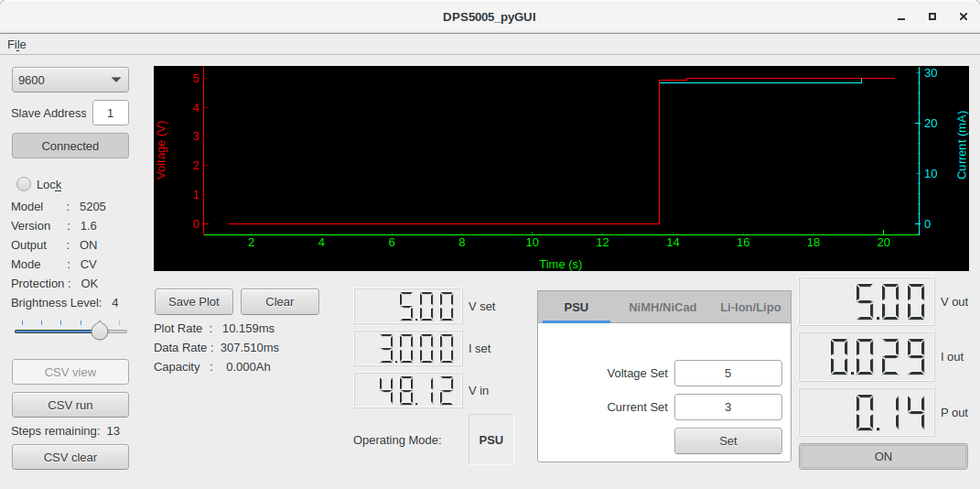Switch to the NiMH/NiCad tab
The width and height of the screenshot is (980, 489).
pos(662,307)
